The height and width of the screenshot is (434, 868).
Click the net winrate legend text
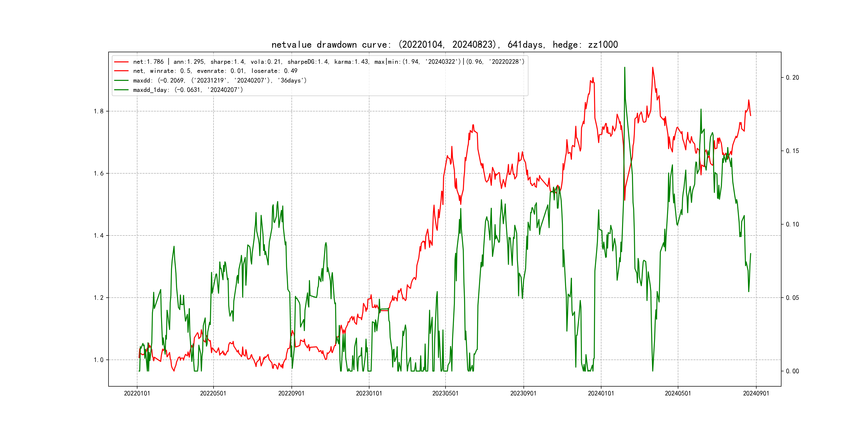[x=215, y=71]
